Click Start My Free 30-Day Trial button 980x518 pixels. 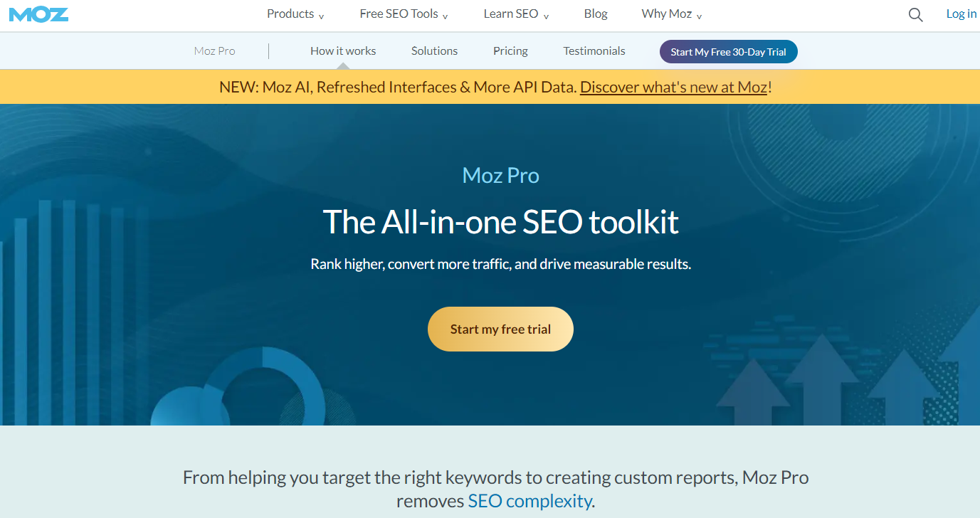tap(728, 52)
